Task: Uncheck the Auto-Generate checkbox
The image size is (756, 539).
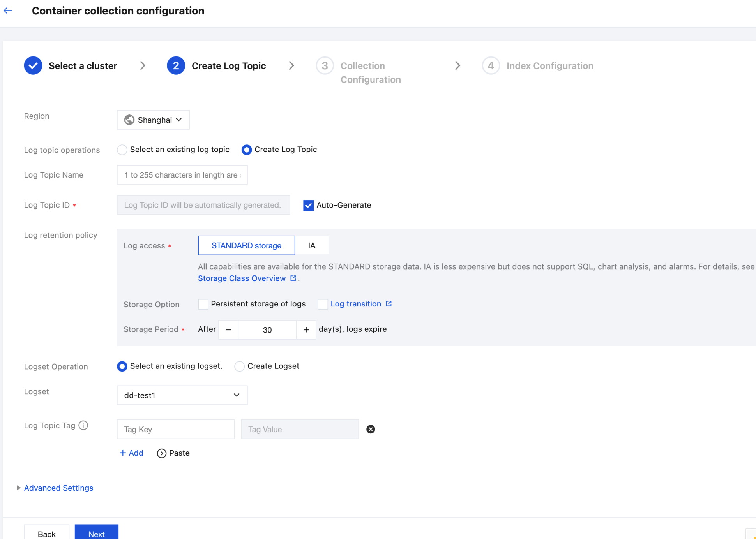Action: point(308,205)
